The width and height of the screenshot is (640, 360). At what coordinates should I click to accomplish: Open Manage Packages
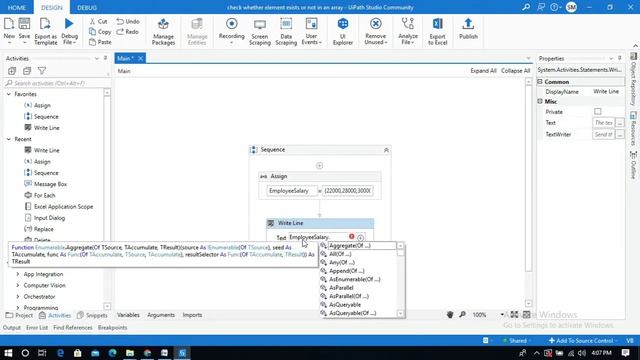pyautogui.click(x=163, y=31)
